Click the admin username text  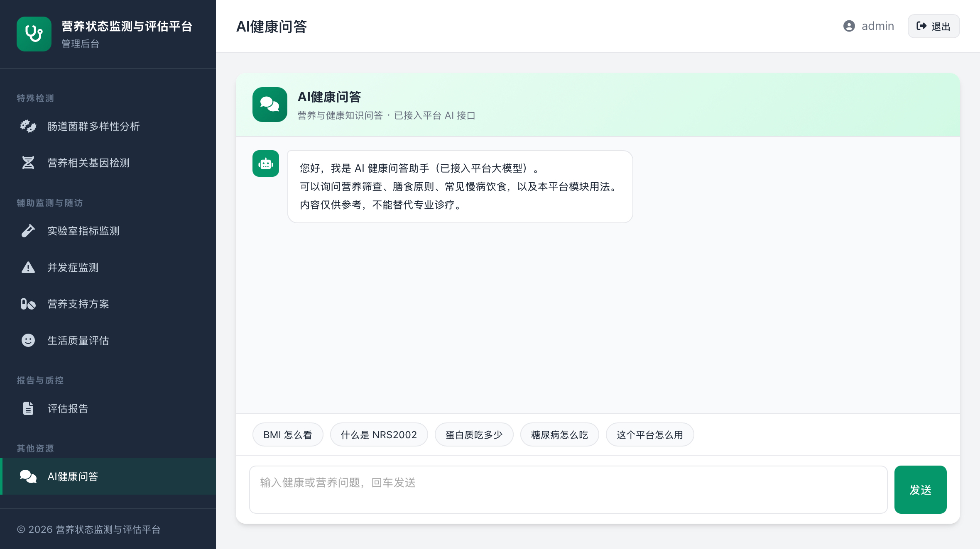(x=878, y=26)
